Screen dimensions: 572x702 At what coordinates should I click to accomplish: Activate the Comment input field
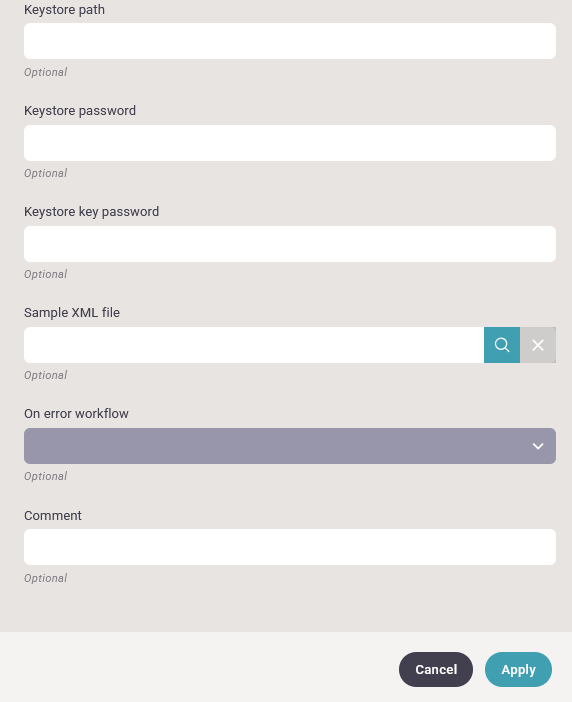click(290, 547)
